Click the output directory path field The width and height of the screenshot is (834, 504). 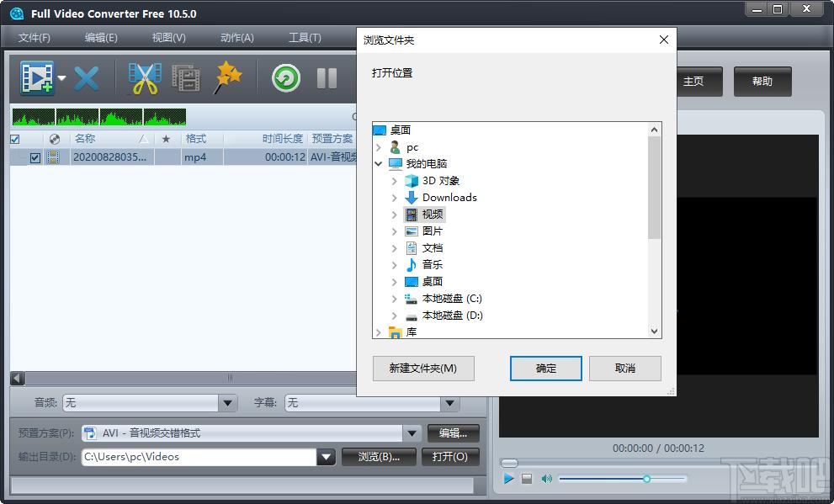(x=199, y=457)
